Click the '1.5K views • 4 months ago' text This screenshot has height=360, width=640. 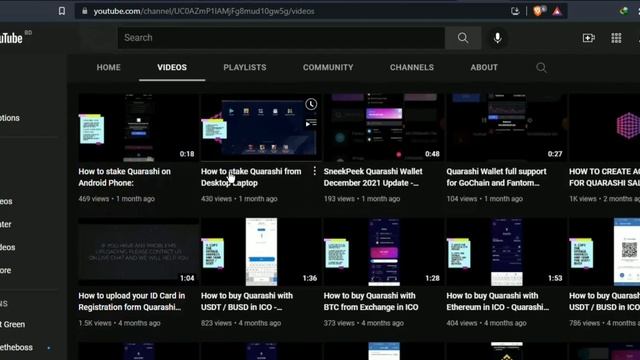point(119,323)
